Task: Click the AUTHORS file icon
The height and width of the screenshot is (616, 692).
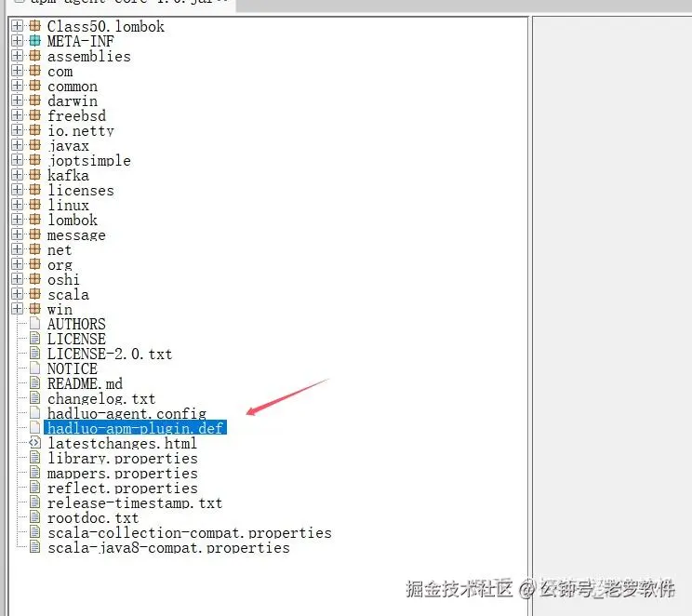Action: click(34, 324)
